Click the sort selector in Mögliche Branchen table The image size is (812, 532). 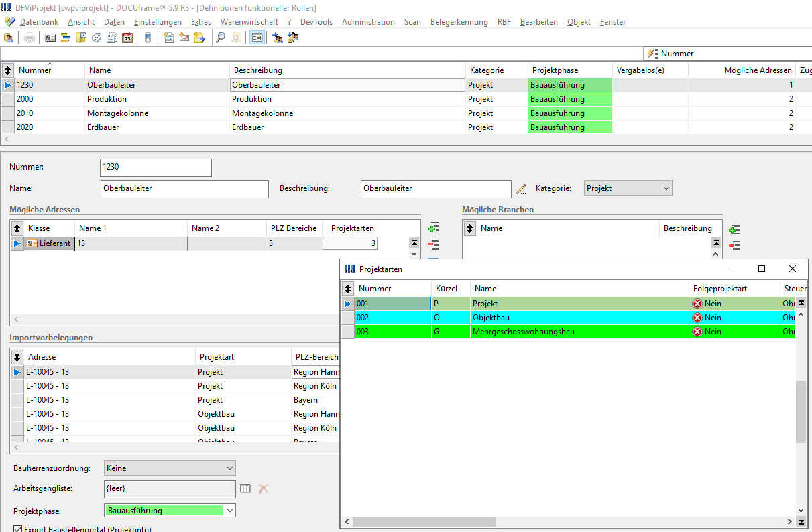(x=470, y=228)
